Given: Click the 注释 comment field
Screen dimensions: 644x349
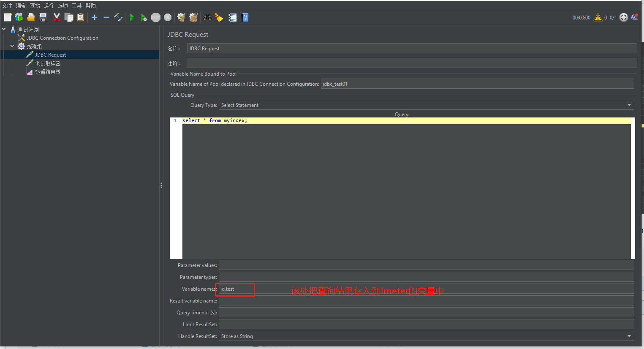Looking at the screenshot, I should click(x=412, y=63).
